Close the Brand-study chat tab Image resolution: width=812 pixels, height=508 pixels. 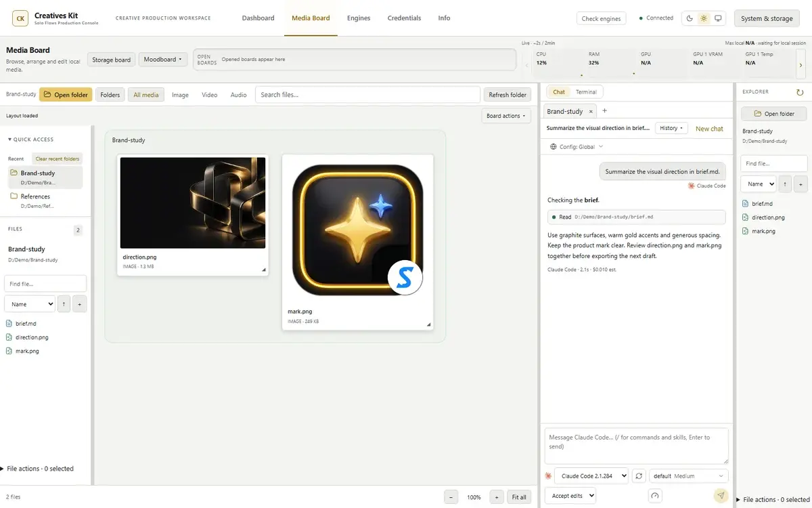tap(591, 112)
